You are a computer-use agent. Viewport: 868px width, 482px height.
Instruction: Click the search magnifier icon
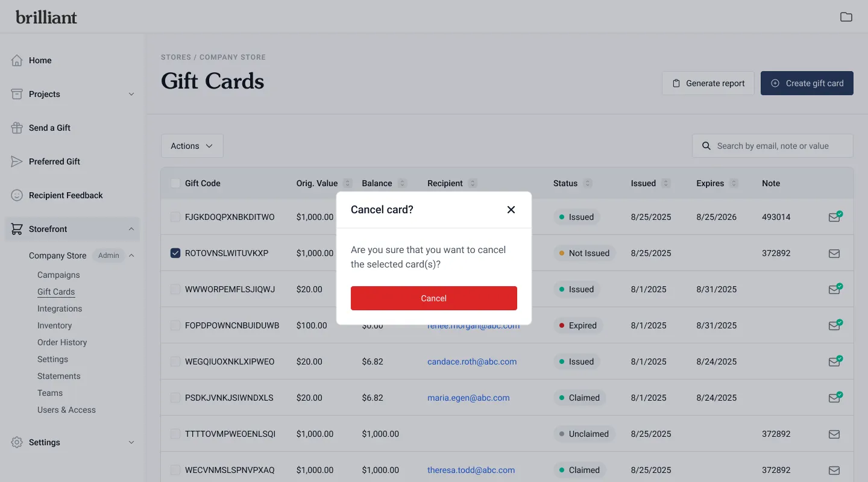[x=706, y=146]
